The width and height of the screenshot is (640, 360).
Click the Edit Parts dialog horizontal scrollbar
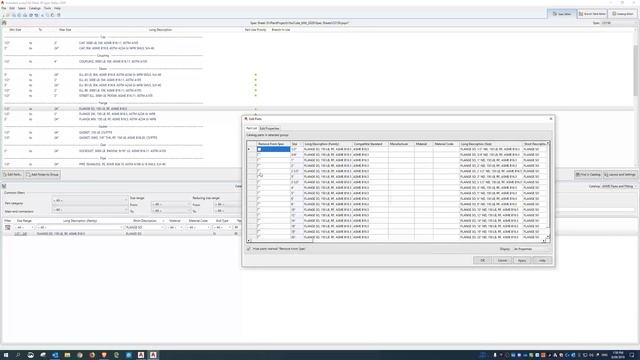[x=396, y=241]
